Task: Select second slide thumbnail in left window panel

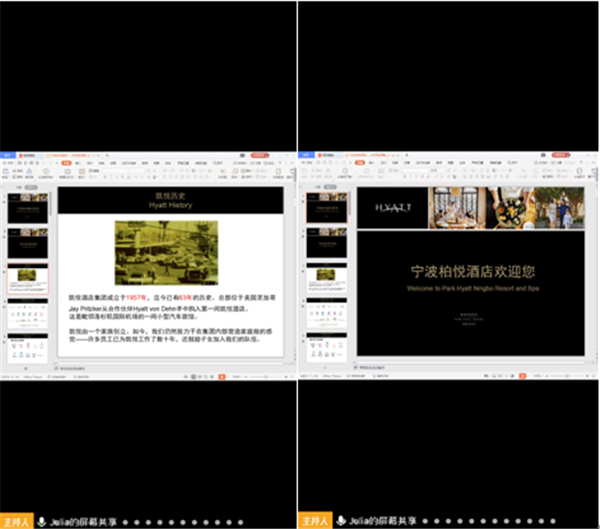Action: tap(28, 243)
